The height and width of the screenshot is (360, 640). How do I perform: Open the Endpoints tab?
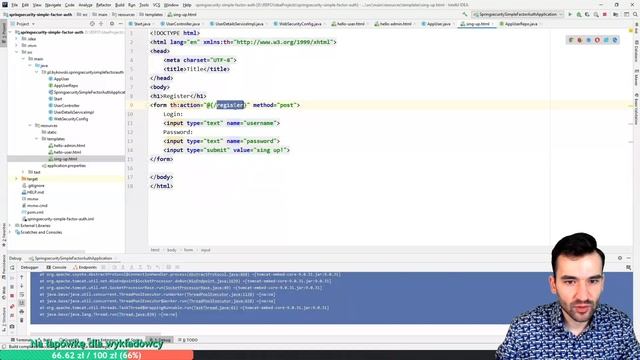85,267
